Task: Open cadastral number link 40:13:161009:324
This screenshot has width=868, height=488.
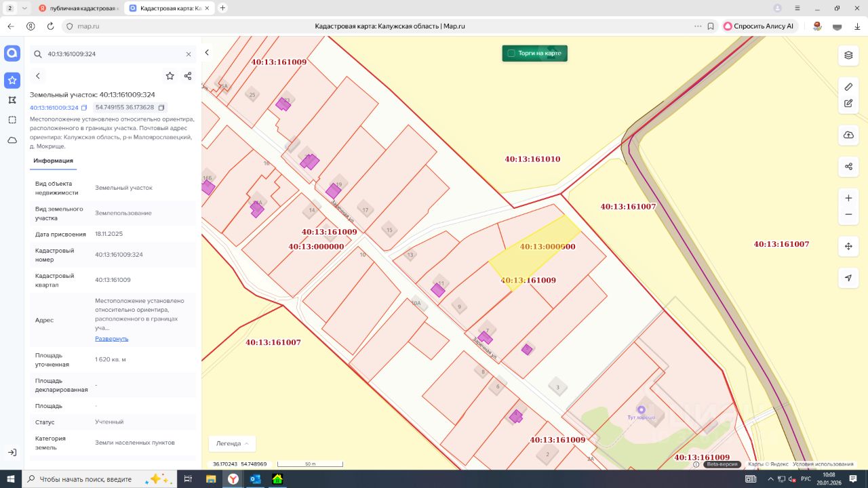Action: 54,108
